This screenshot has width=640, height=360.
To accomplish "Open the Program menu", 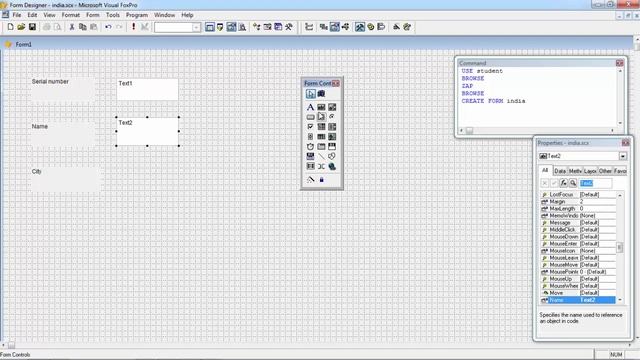I will coord(137,15).
